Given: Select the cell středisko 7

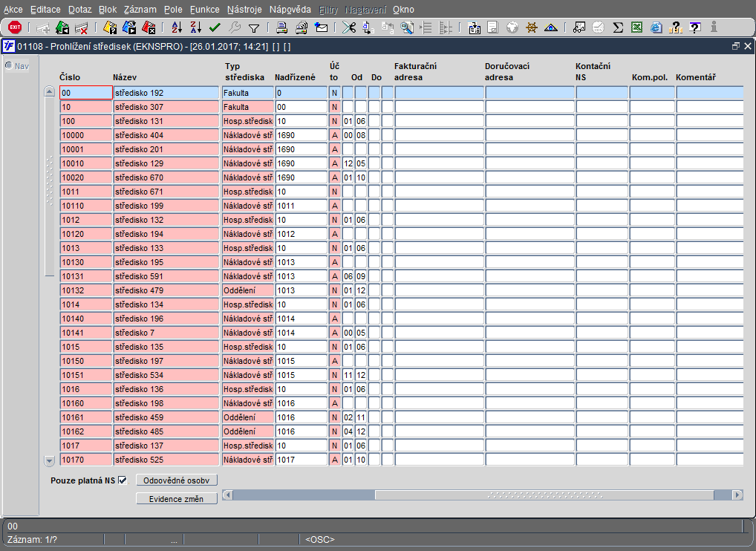Looking at the screenshot, I should coord(166,333).
